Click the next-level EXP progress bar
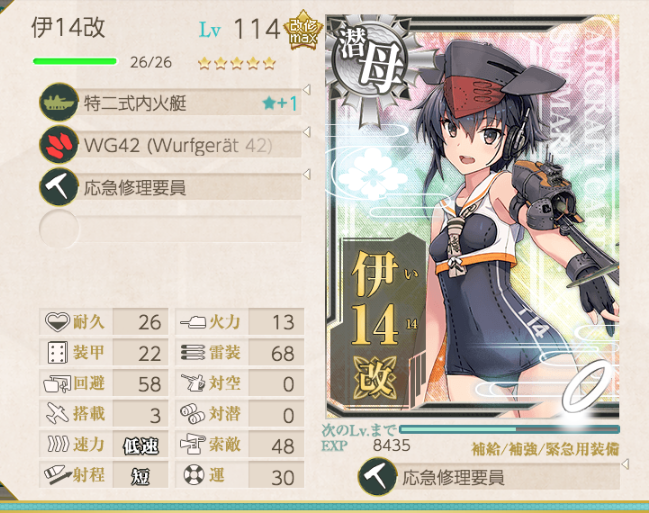The height and width of the screenshot is (513, 649). pyautogui.click(x=509, y=429)
